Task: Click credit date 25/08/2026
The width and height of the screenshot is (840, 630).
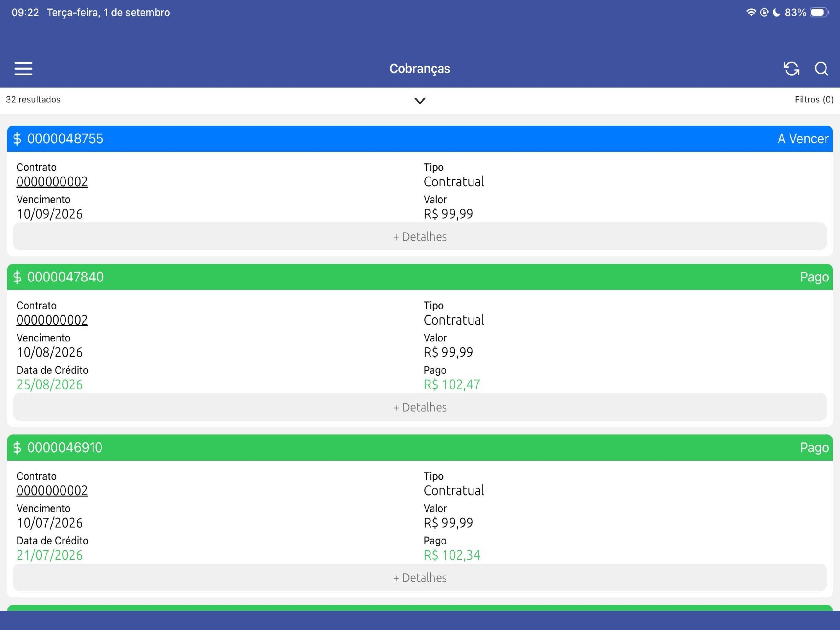Action: click(50, 385)
